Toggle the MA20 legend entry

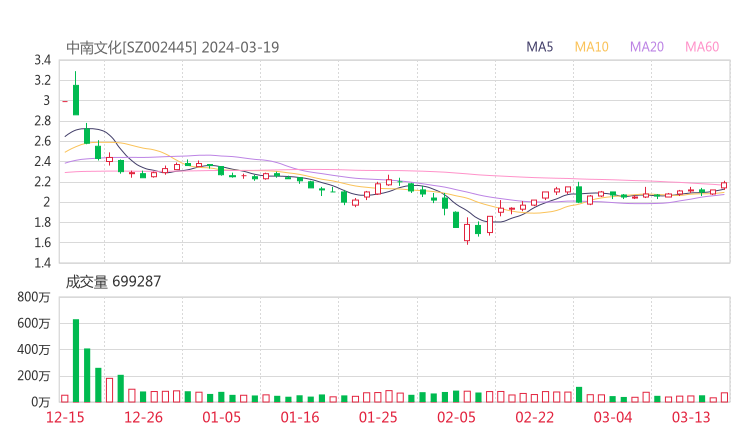(x=647, y=47)
